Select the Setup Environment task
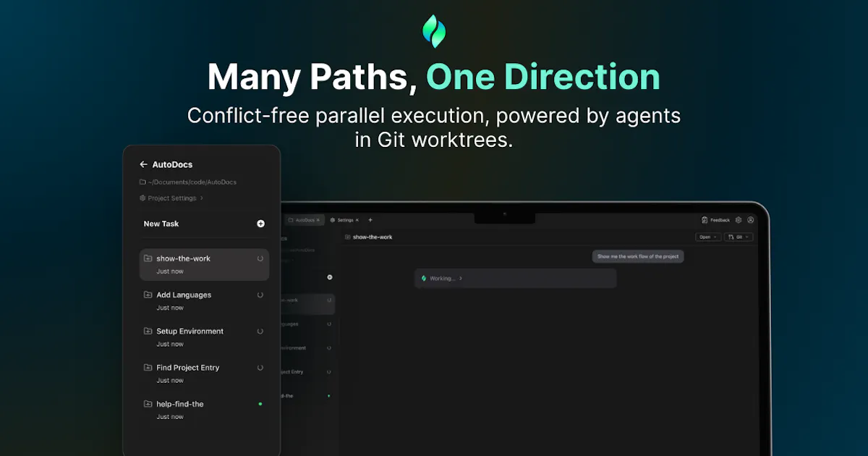 click(204, 337)
